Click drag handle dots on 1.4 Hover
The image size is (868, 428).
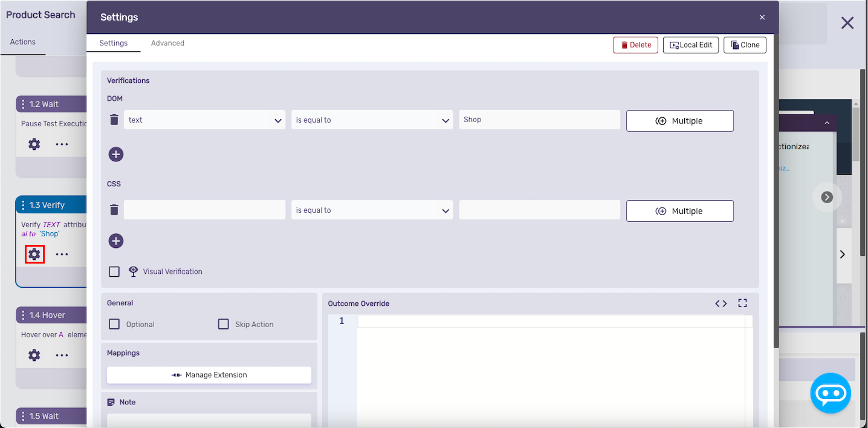(x=23, y=315)
